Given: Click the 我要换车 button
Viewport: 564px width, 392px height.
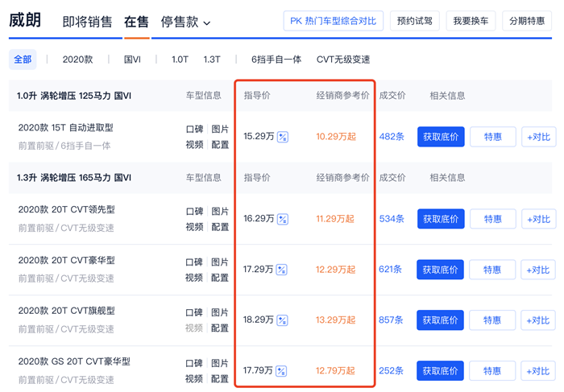Looking at the screenshot, I should [471, 21].
